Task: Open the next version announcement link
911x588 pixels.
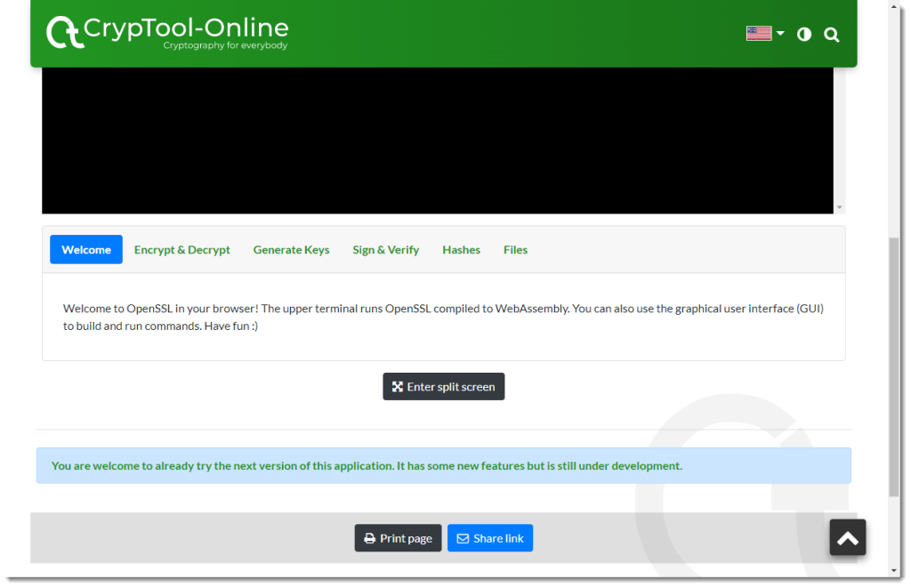Action: pyautogui.click(x=367, y=465)
